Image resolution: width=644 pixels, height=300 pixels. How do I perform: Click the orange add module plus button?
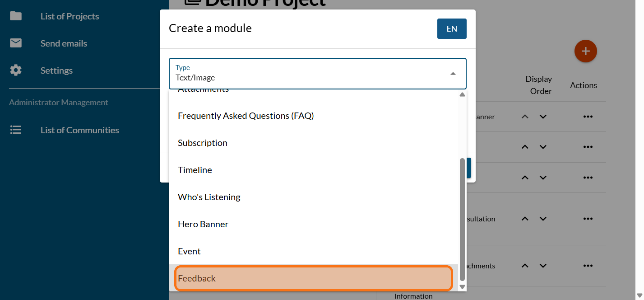pos(585,51)
